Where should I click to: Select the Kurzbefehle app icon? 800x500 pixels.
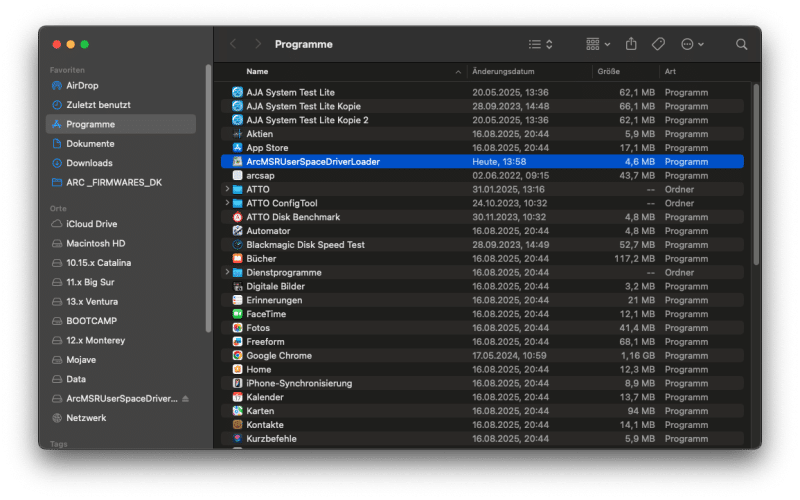point(237,439)
